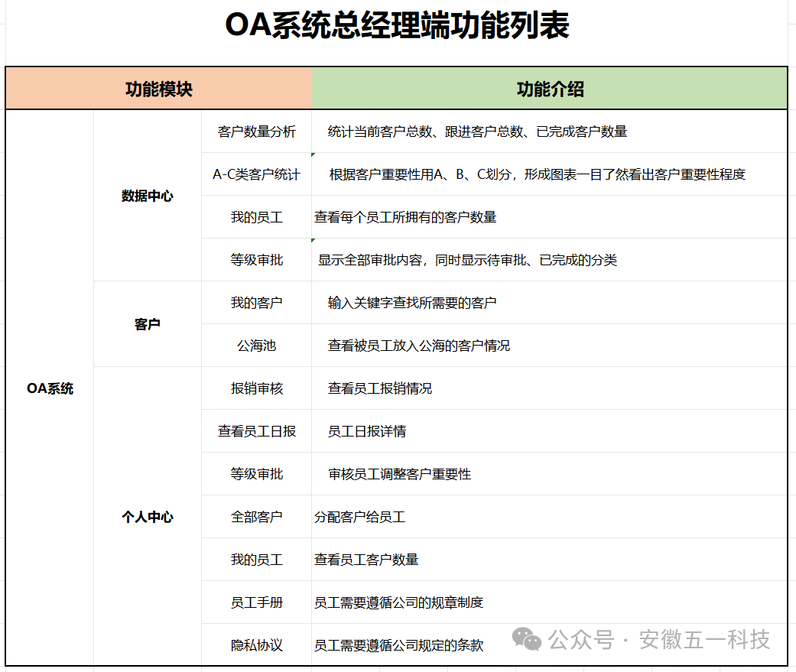Click the '客户数量分析' cell
The height and width of the screenshot is (672, 796).
click(257, 131)
